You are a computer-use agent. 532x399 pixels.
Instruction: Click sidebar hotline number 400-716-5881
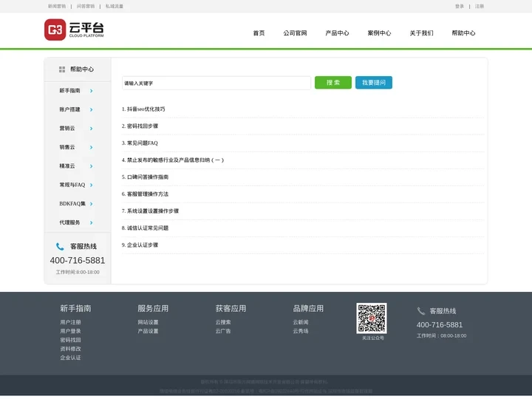[78, 261]
